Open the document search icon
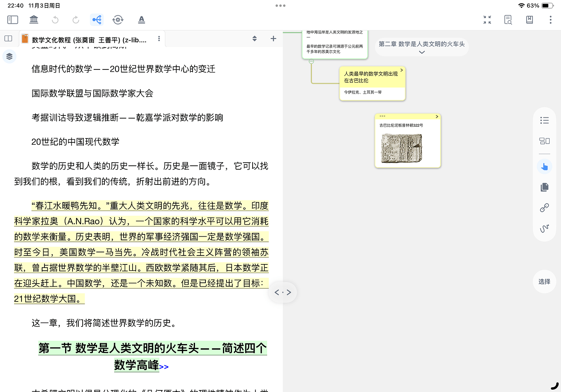Viewport: 561px width, 392px height. pyautogui.click(x=508, y=20)
